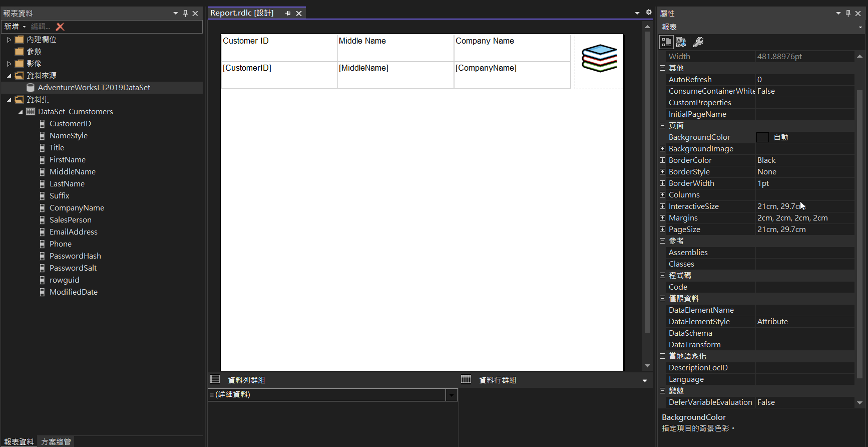The image size is (868, 447).
Task: Select the CompanyName field in dataset
Action: pyautogui.click(x=77, y=208)
